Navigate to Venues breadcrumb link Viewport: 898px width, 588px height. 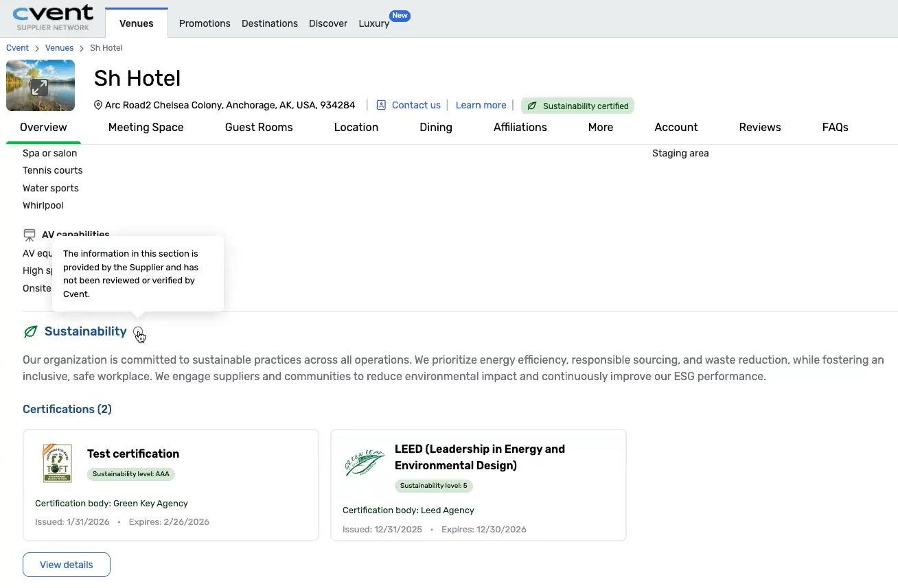[x=59, y=48]
